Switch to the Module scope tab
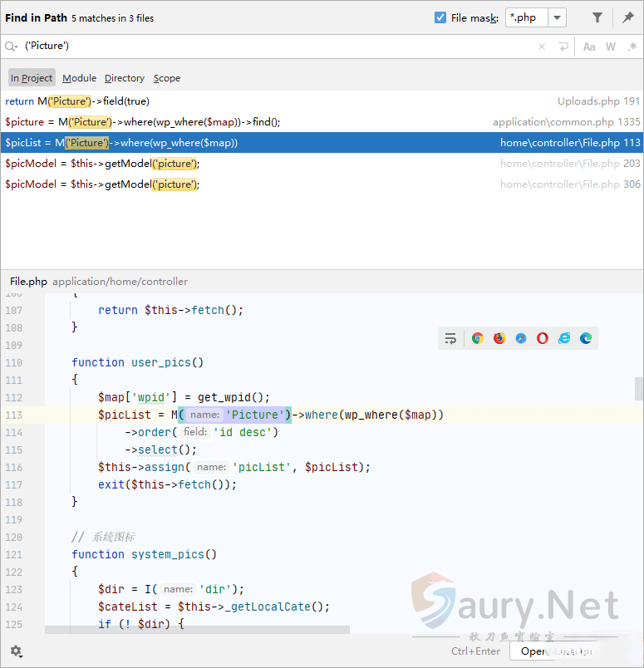 (x=79, y=78)
